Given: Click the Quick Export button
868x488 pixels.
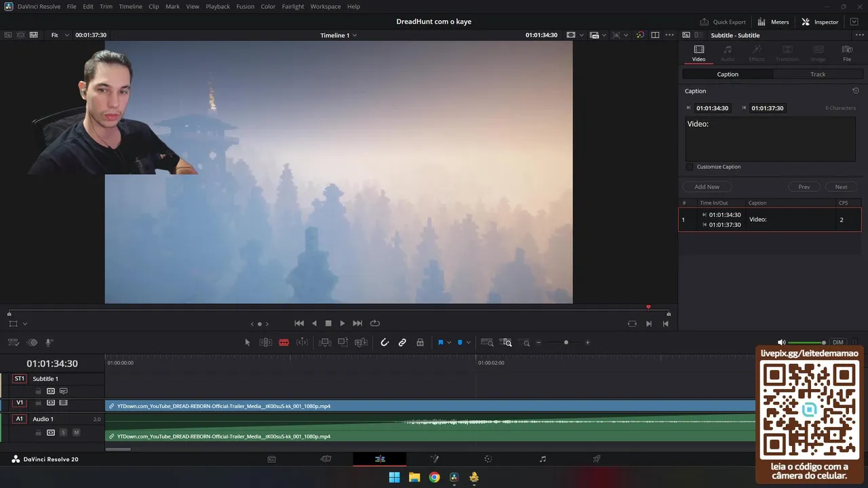Looking at the screenshot, I should (x=723, y=22).
